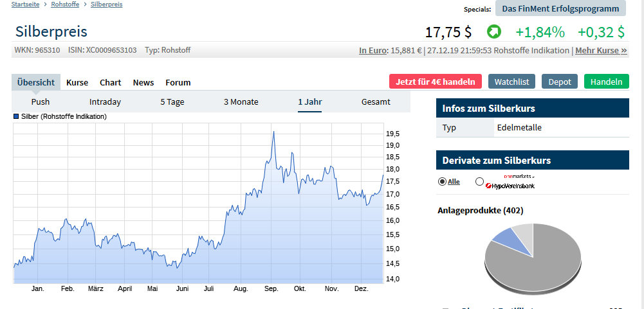Select the HypoVereinsbank radio button
Viewport: 644px width, 309px height.
tap(479, 182)
